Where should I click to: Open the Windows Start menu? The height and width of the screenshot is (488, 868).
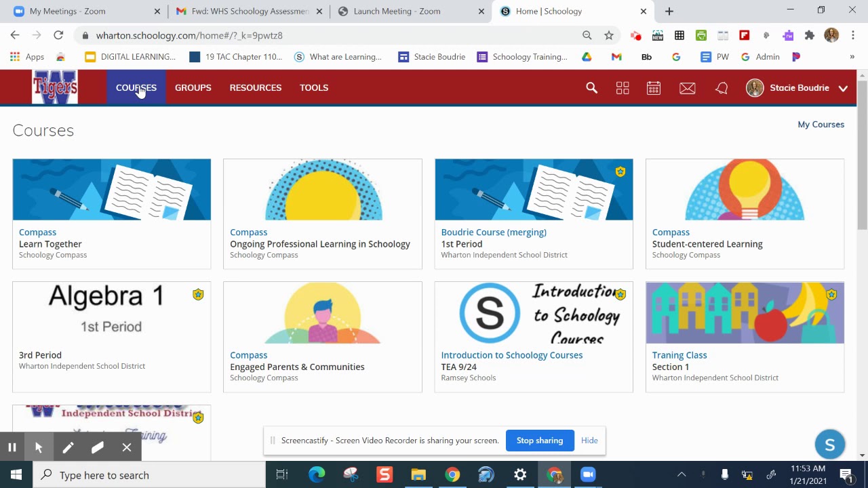click(x=16, y=474)
